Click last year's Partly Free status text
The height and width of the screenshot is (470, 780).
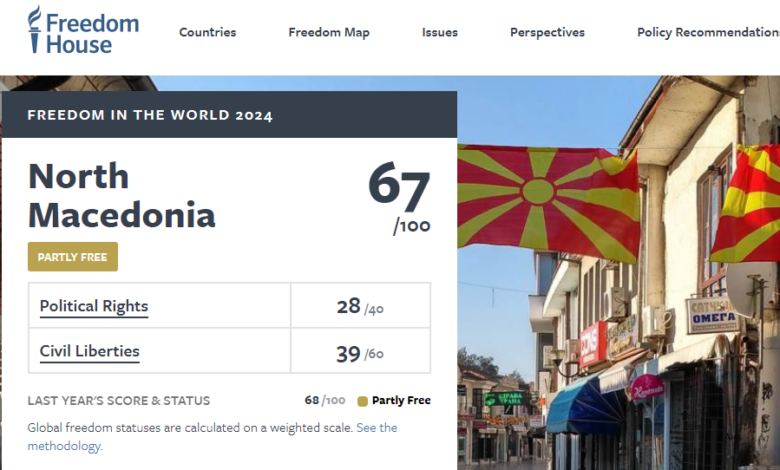click(401, 401)
